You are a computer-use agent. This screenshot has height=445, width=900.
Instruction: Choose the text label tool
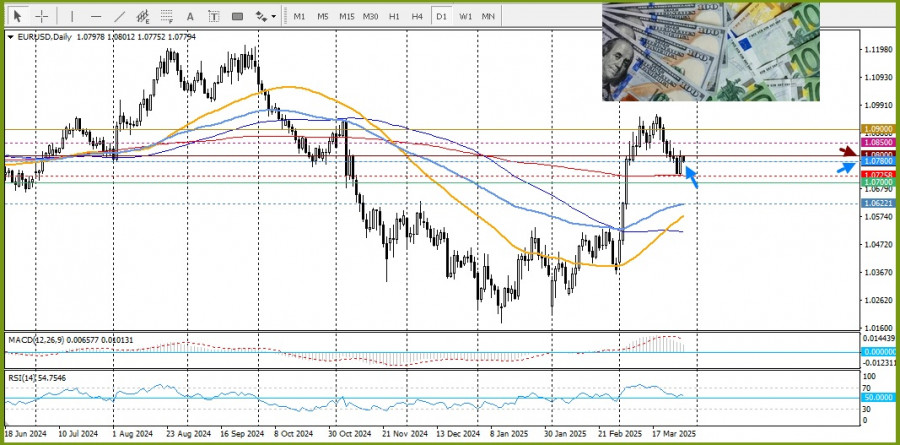(214, 16)
